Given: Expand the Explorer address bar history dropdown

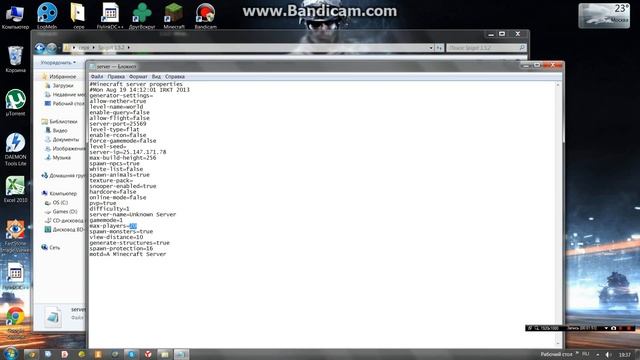Looking at the screenshot, I should [x=431, y=48].
